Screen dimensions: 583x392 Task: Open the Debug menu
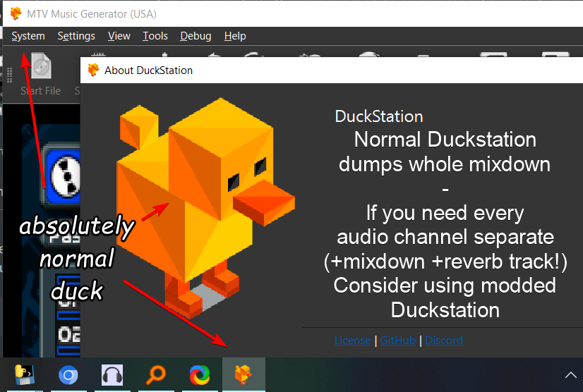click(196, 36)
